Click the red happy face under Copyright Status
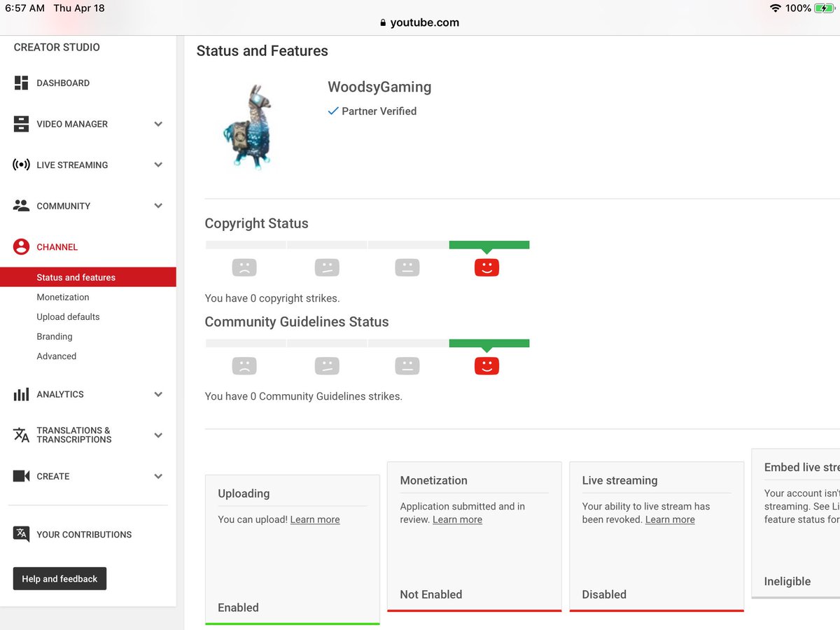 click(486, 267)
